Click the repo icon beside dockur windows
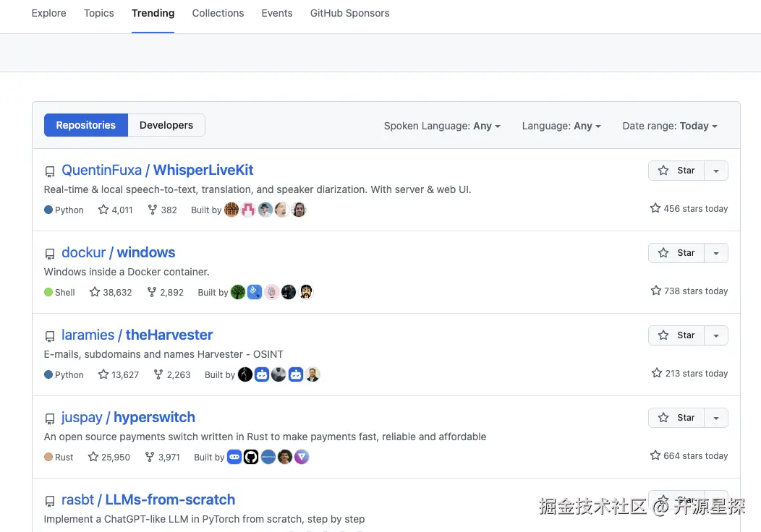 pos(49,254)
